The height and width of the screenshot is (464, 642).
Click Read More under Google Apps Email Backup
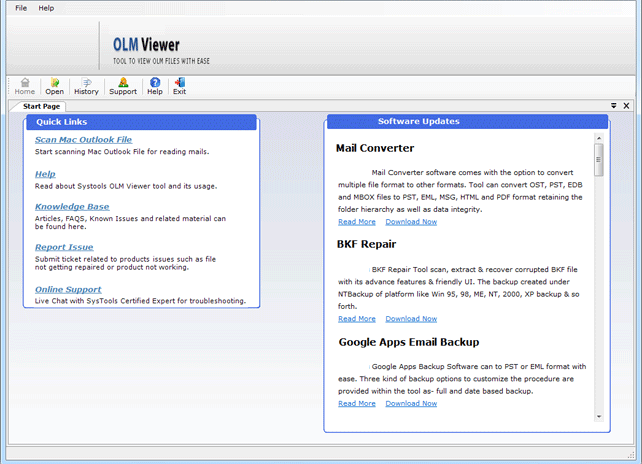(x=357, y=403)
